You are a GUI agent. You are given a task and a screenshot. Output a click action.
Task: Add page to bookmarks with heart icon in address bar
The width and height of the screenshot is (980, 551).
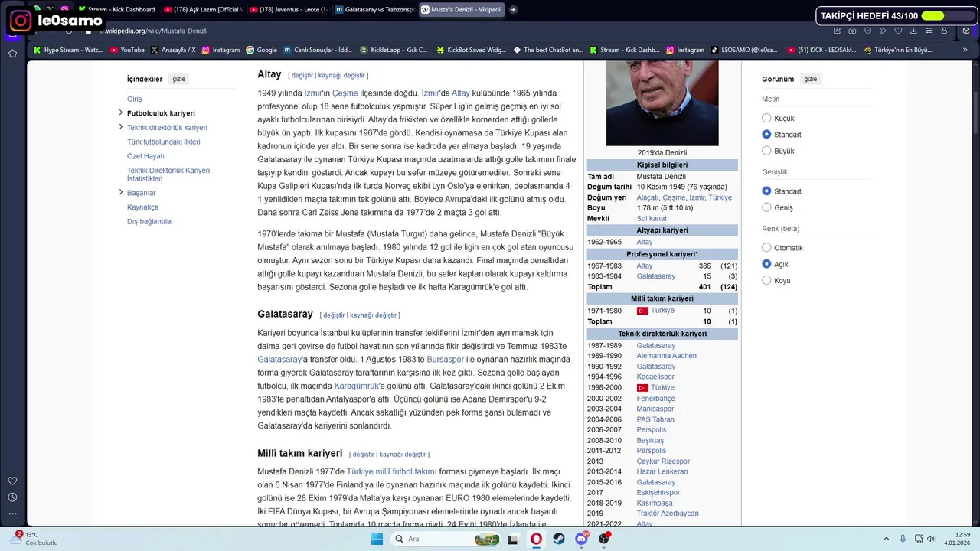(898, 31)
